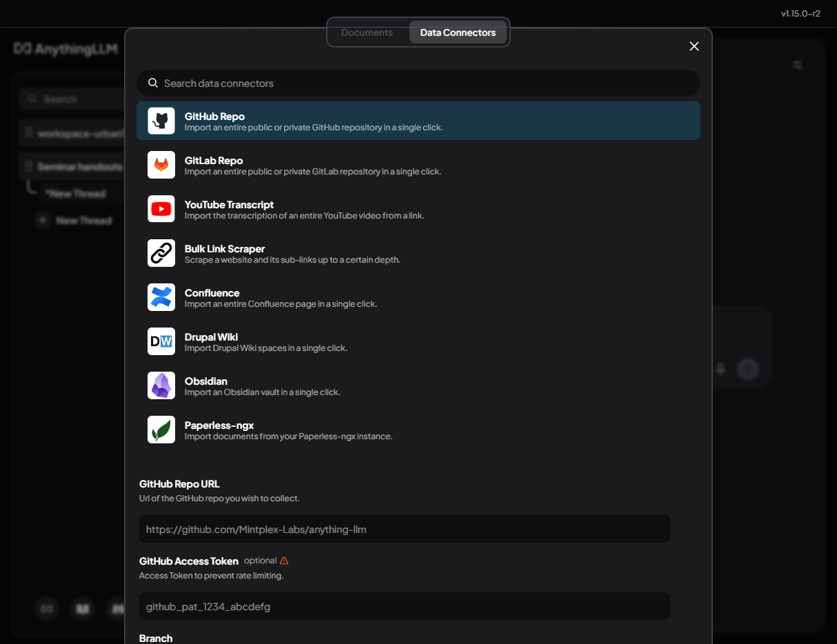Click the middle round icon in the sidebar footer
The height and width of the screenshot is (644, 837).
(83, 609)
